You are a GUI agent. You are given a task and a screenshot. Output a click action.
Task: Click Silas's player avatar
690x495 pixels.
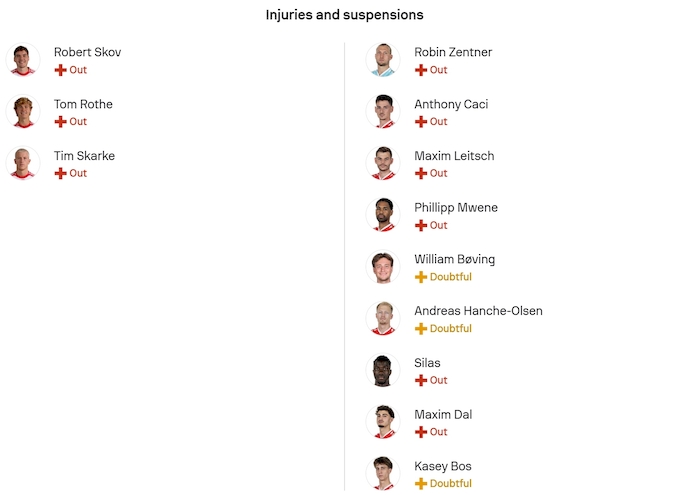pyautogui.click(x=383, y=370)
